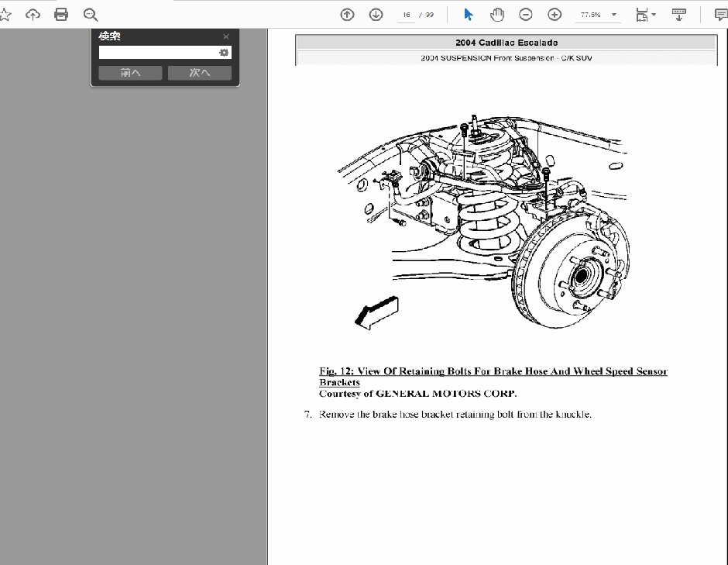Open the find magnifier tool in toolbar
This screenshot has width=728, height=565.
(x=91, y=15)
